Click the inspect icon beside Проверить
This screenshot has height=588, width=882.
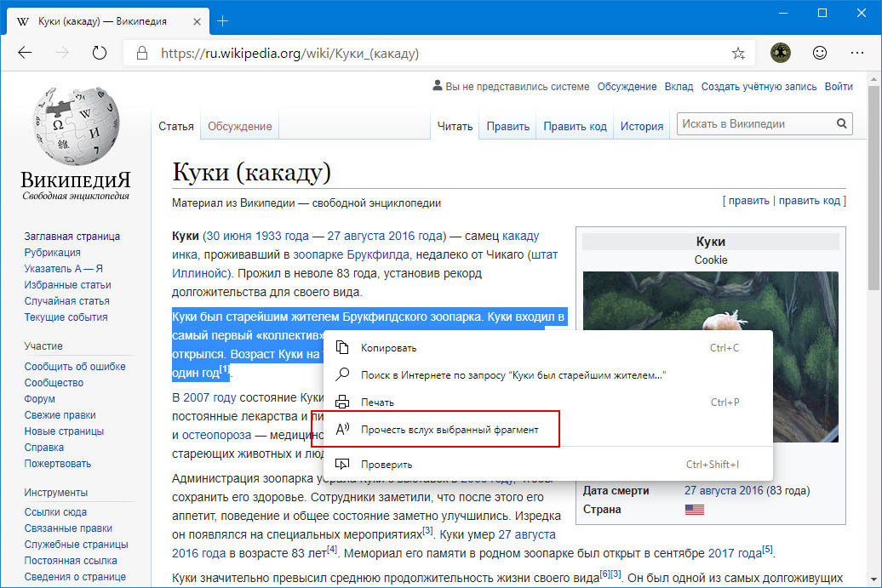point(342,465)
